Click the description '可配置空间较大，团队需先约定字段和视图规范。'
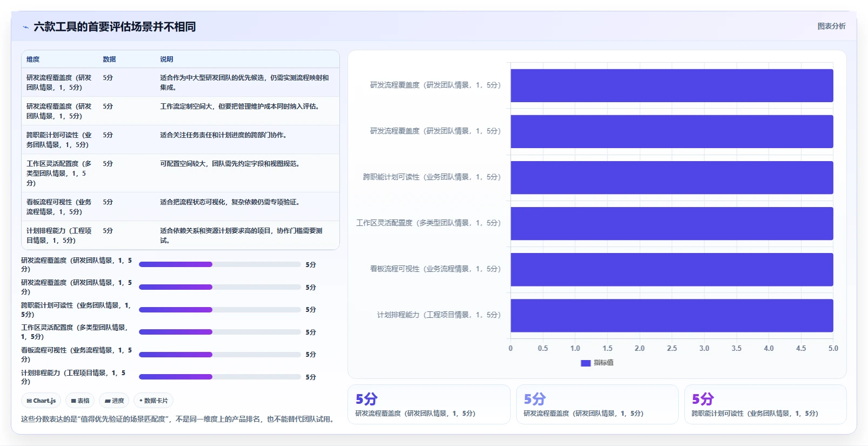 pos(230,164)
